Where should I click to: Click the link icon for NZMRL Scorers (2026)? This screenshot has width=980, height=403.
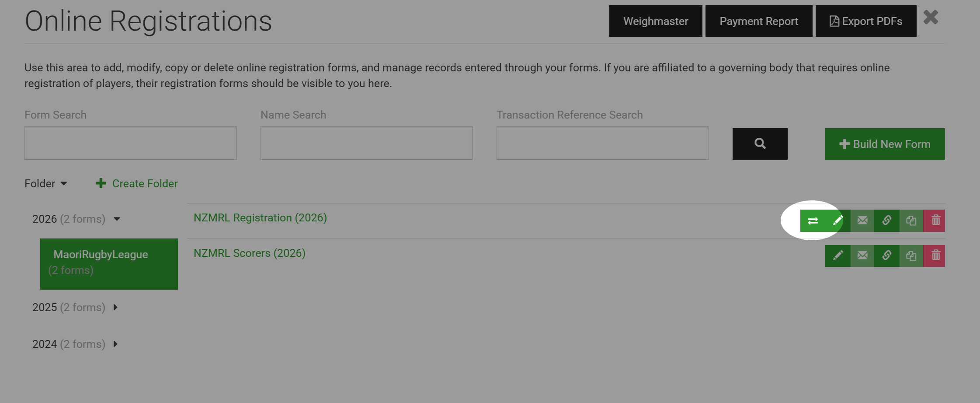(x=887, y=256)
